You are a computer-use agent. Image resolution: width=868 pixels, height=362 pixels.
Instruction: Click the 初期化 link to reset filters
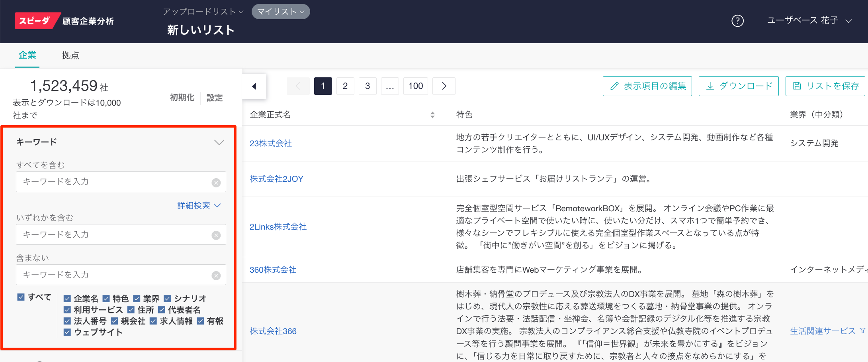182,98
